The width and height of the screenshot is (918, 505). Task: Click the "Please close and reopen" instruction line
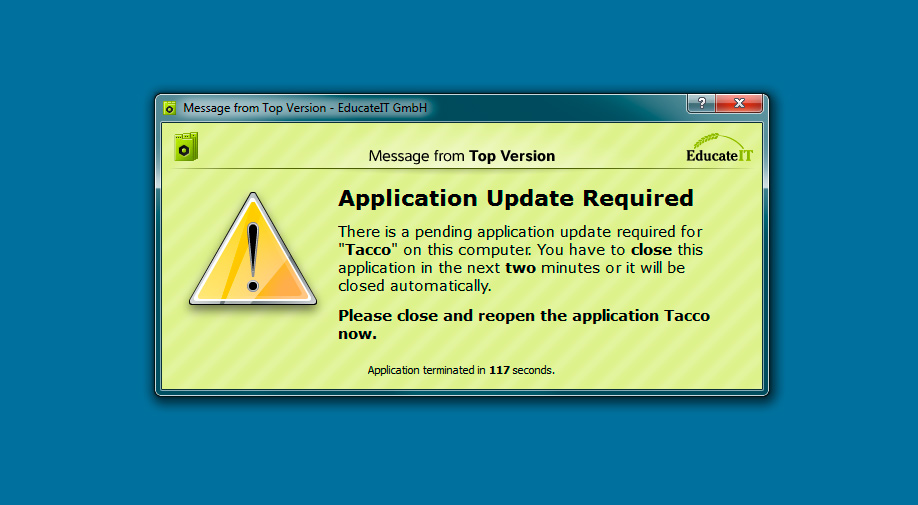523,315
